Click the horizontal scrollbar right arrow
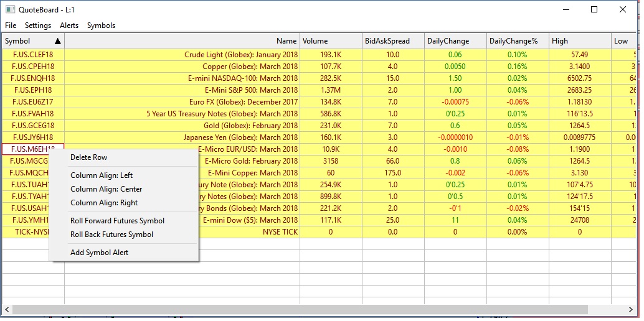The height and width of the screenshot is (321, 644). pos(632,310)
